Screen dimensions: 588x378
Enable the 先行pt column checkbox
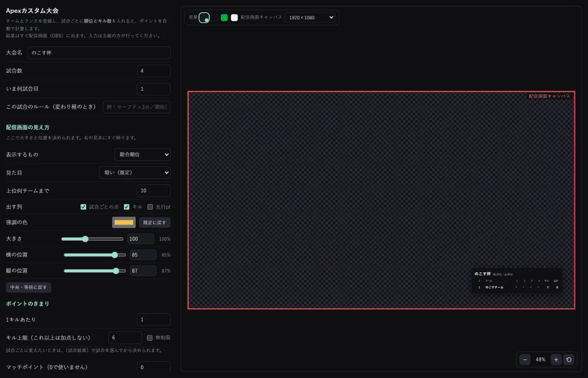point(150,207)
